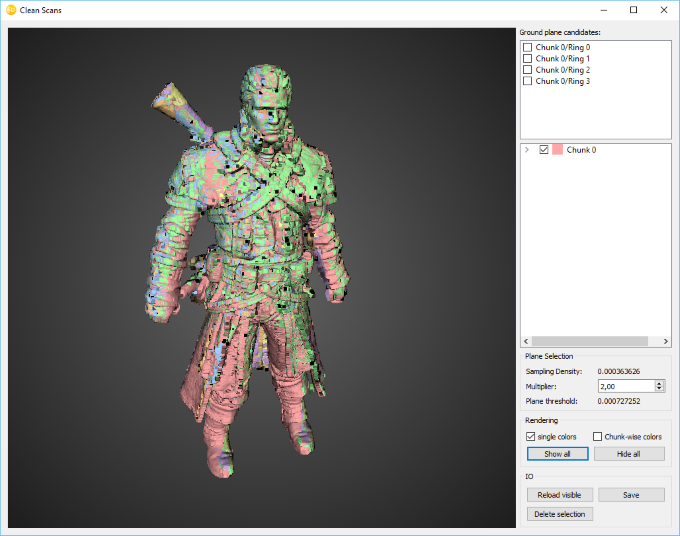Select the Chunk 0/Ring 3 checkbox
The width and height of the screenshot is (680, 536).
(x=528, y=81)
